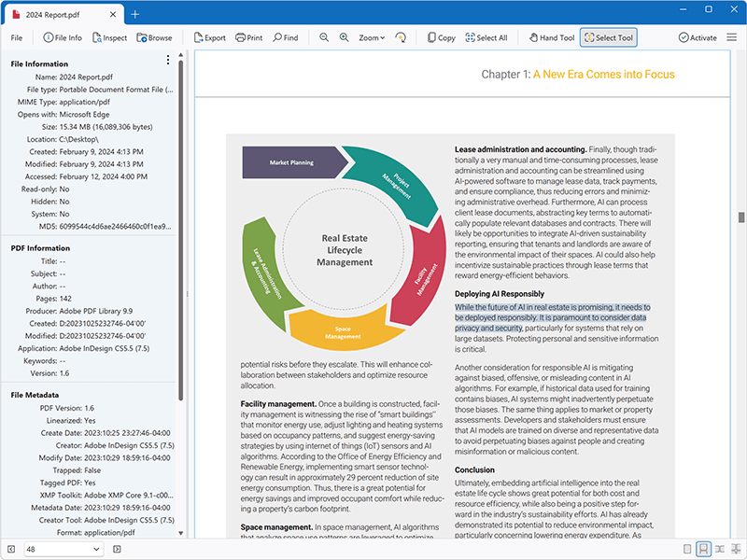Switch to continuous facing view

coord(736,549)
